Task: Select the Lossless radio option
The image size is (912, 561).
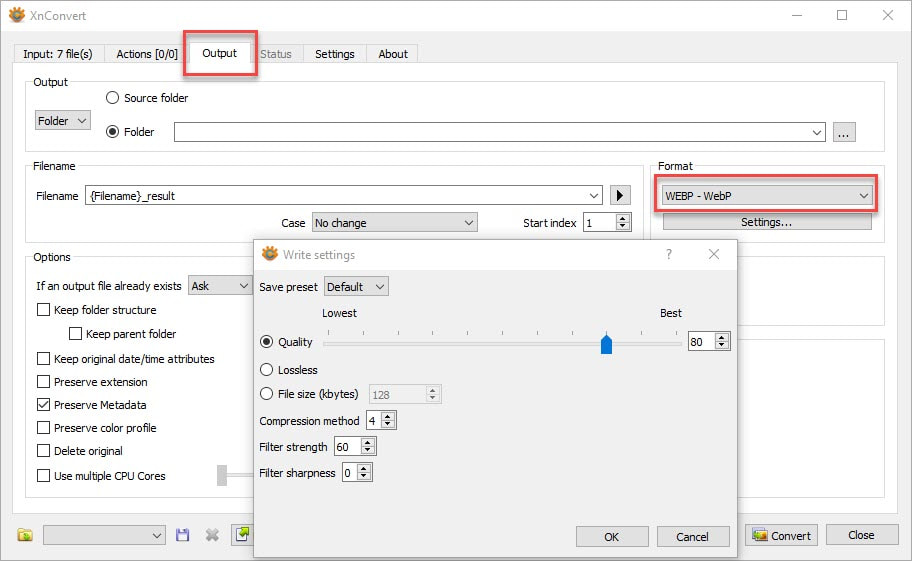Action: pyautogui.click(x=266, y=370)
